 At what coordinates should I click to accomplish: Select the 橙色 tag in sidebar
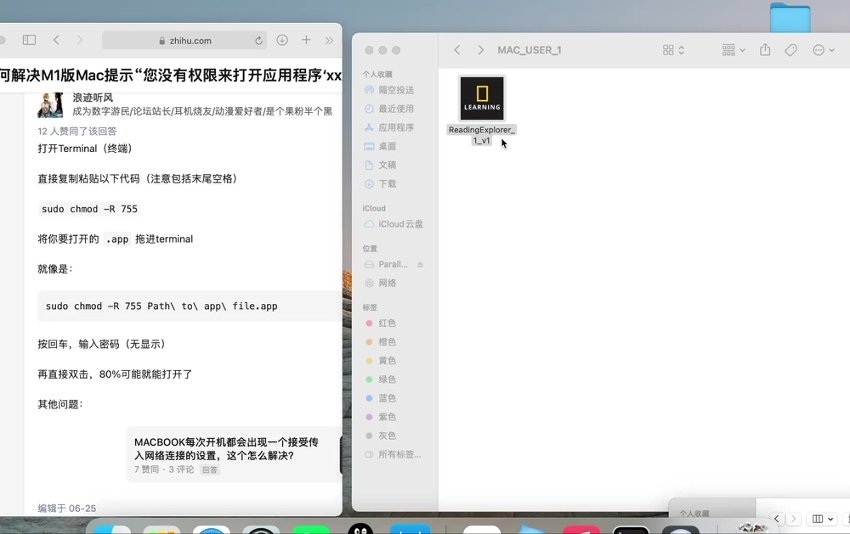click(387, 342)
